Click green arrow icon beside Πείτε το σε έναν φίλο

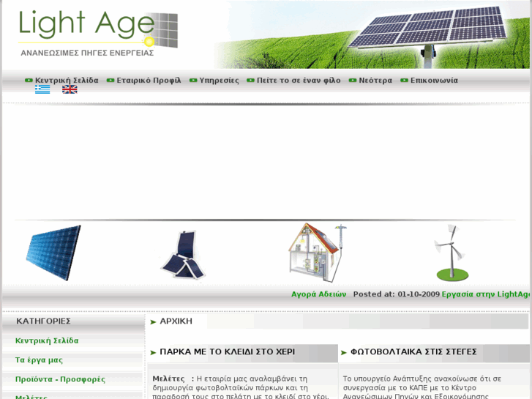coord(250,81)
